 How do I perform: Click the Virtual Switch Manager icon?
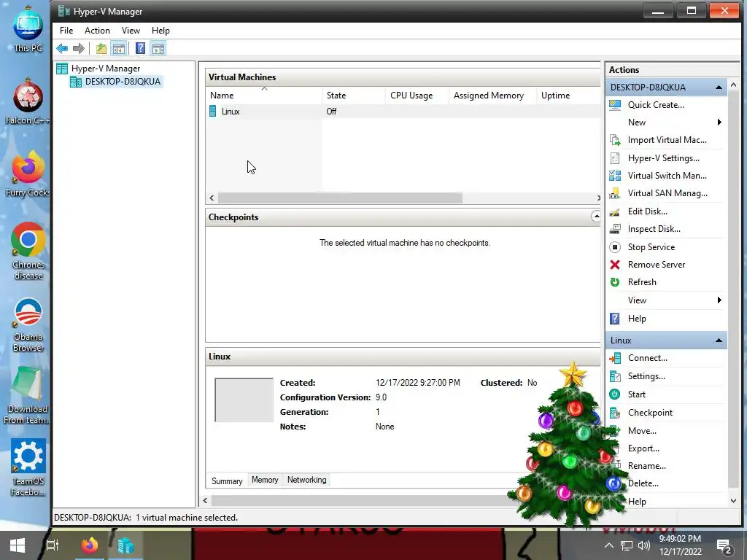coord(615,176)
